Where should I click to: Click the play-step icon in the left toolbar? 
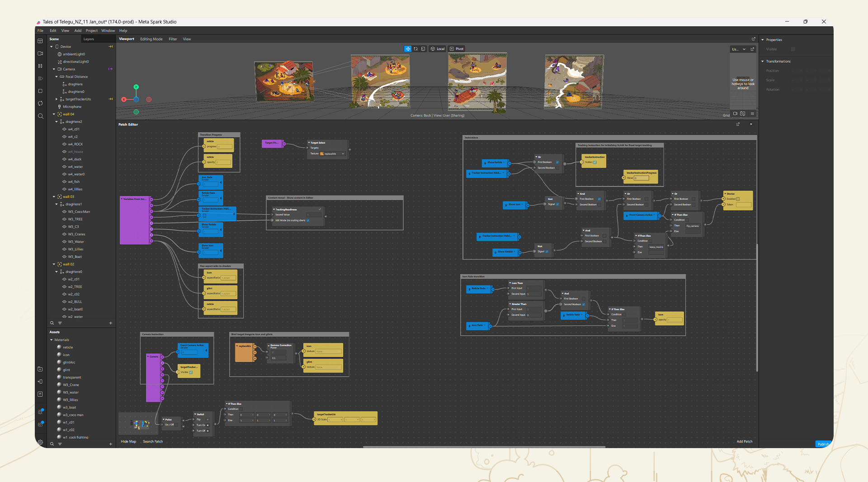[40, 78]
